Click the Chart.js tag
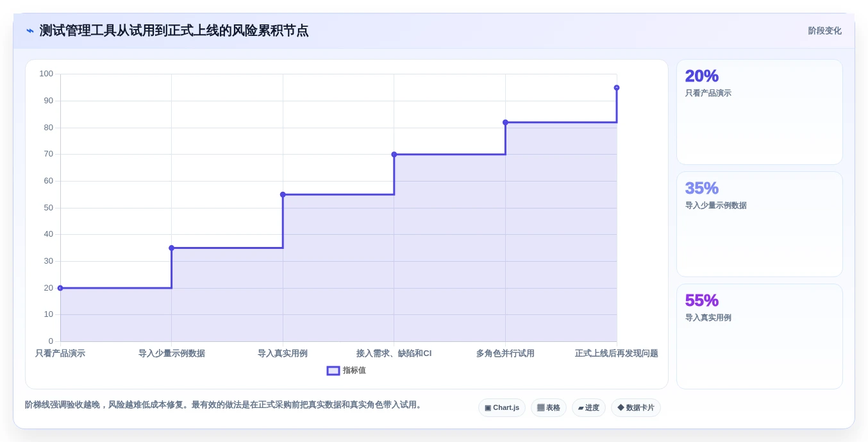The image size is (868, 442). [502, 408]
